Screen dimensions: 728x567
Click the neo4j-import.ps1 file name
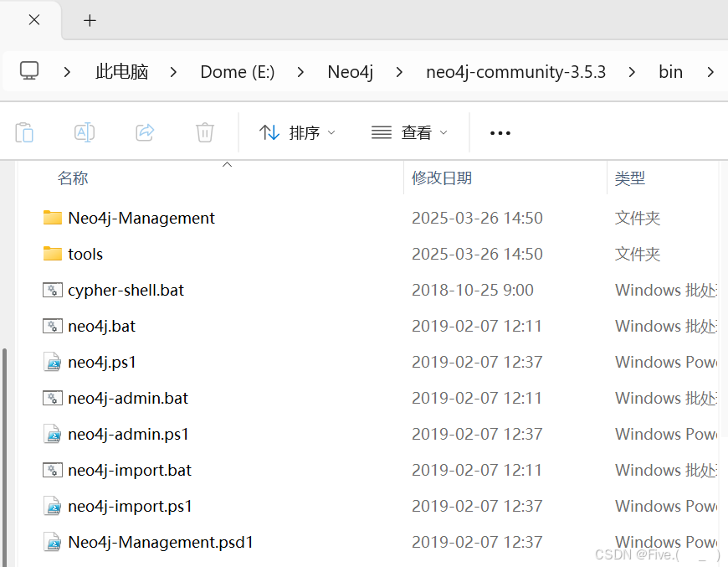130,507
